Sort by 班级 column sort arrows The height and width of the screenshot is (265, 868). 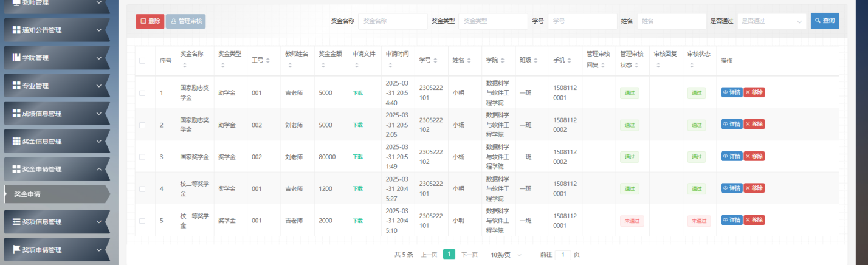(536, 60)
